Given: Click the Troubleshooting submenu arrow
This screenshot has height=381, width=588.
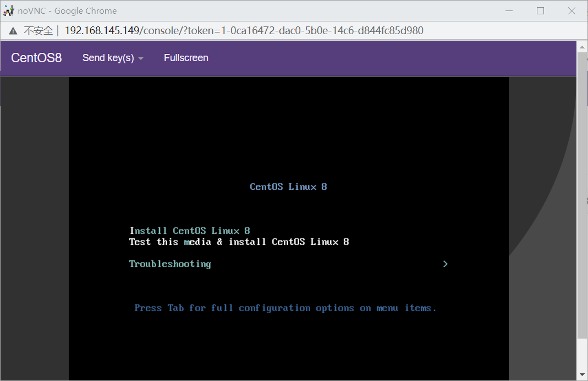Looking at the screenshot, I should point(445,264).
